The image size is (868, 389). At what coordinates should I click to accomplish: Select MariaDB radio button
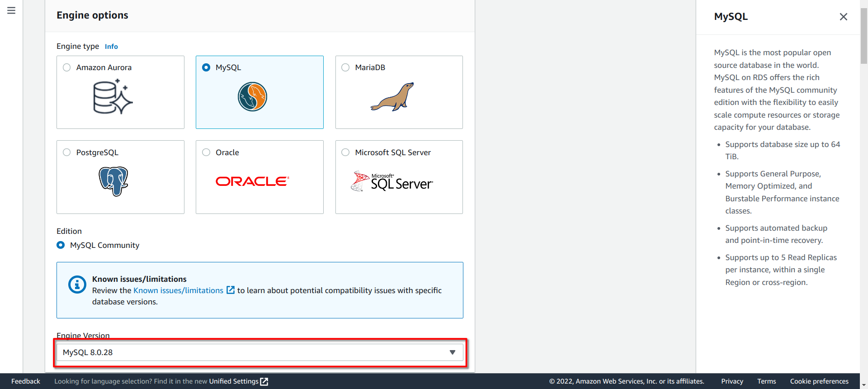pyautogui.click(x=345, y=67)
